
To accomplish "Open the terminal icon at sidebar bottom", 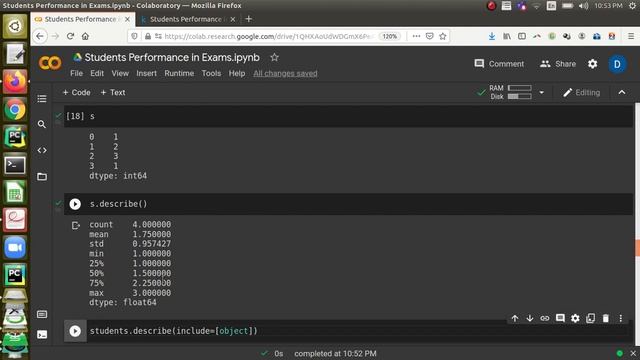I will tap(42, 335).
